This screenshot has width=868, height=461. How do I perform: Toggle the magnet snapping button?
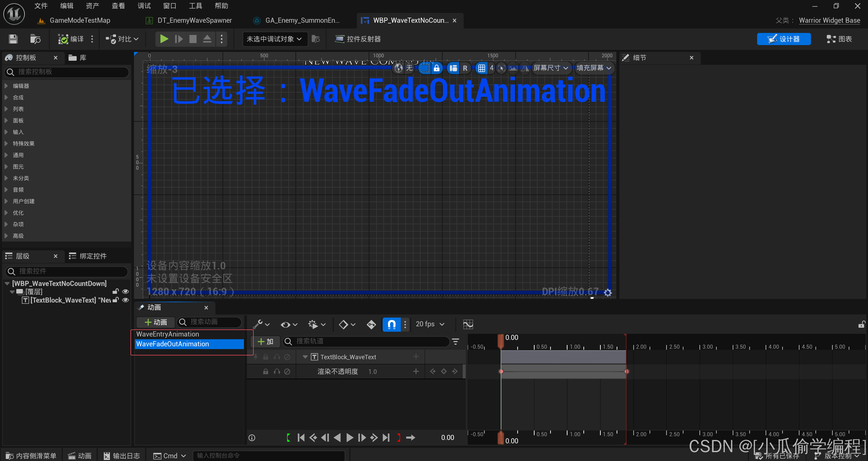click(391, 324)
